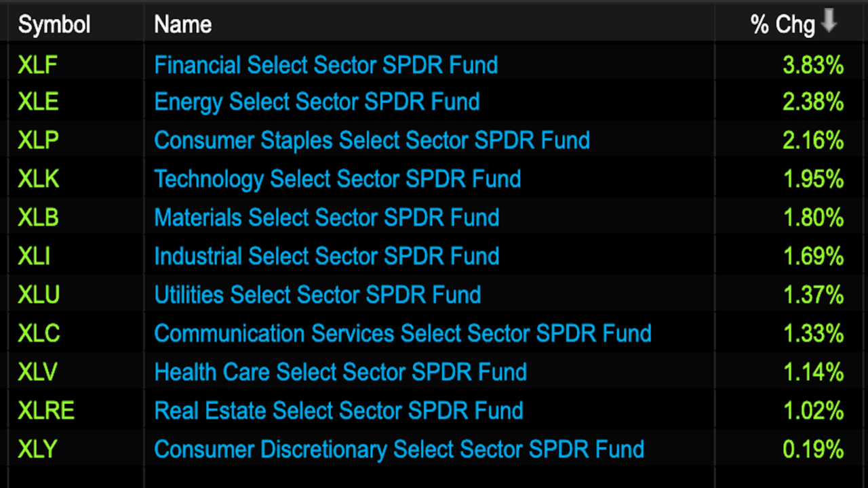Viewport: 868px width, 488px height.
Task: Open Materials Select Sector SPDR Fund
Action: pos(326,218)
